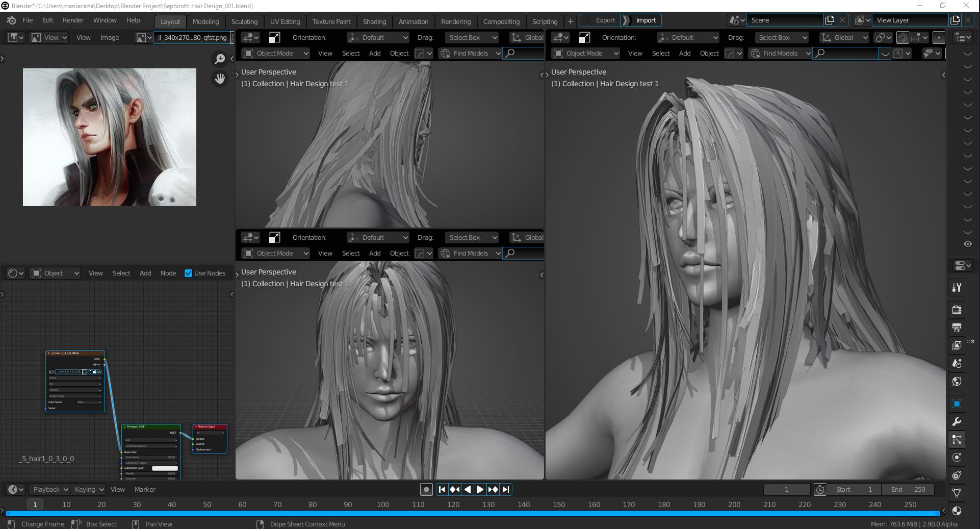Play the animation in reverse
Viewport: 980px width, 529px height.
[468, 490]
